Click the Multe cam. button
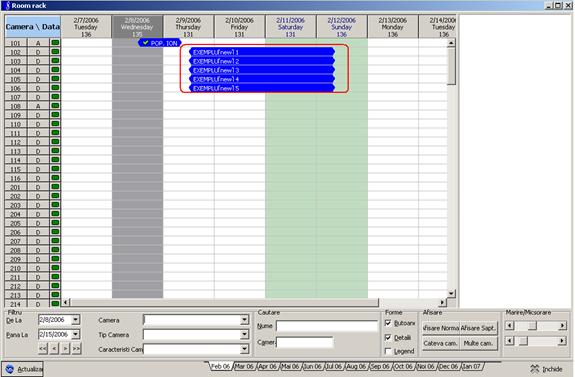575x377 pixels. (478, 343)
